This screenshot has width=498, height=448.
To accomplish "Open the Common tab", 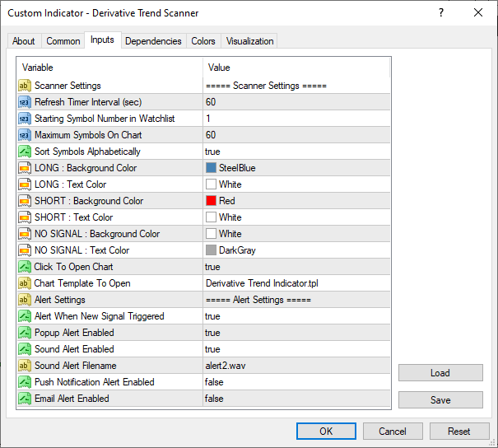I will [x=63, y=41].
